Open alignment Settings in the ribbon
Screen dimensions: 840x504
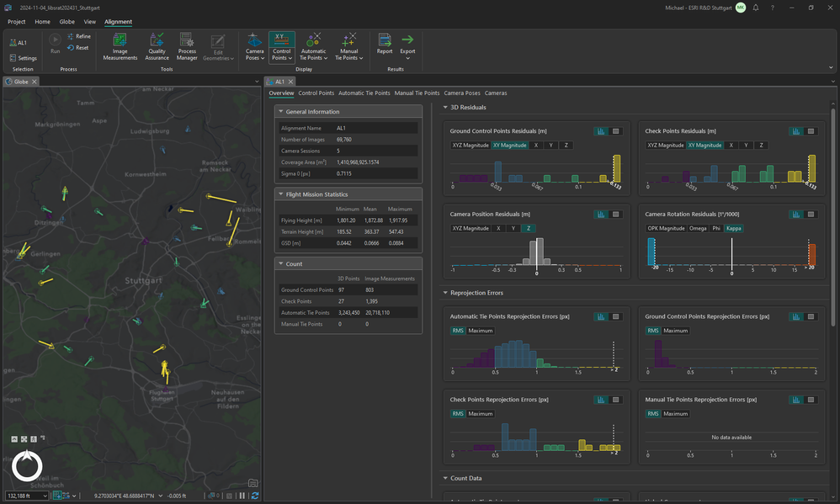23,58
